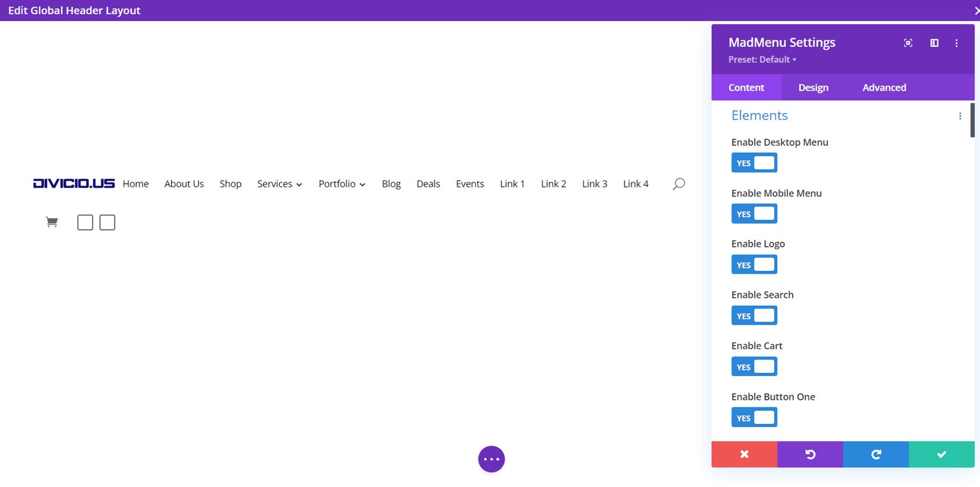Click the Link 4 menu item
This screenshot has height=487, width=980.
point(636,184)
